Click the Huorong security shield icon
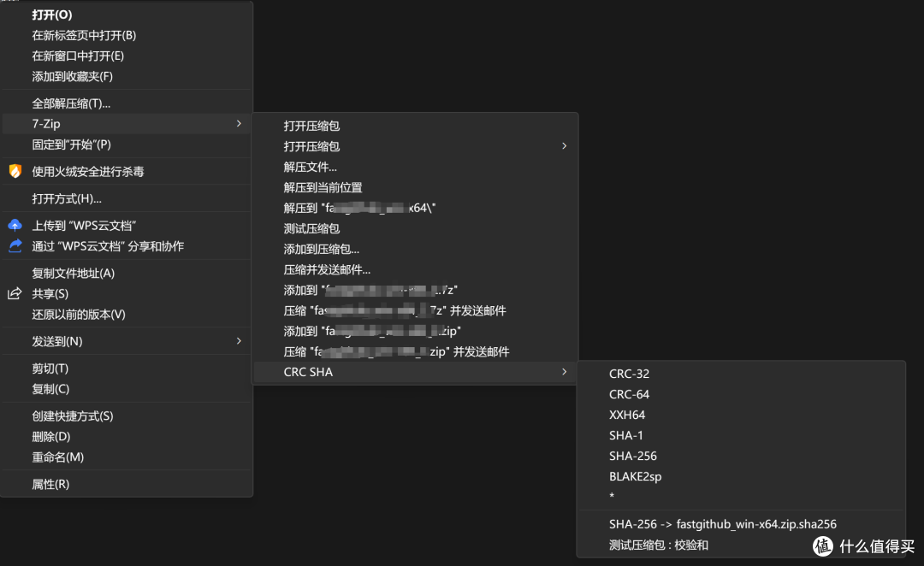The width and height of the screenshot is (924, 566). pos(15,171)
